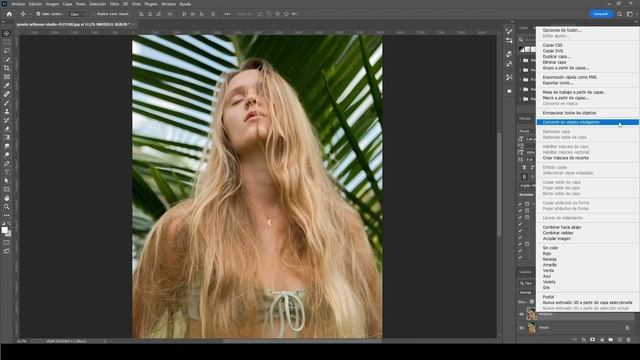Select the Hand tool
Viewport: 640px width, 360px height.
tap(7, 198)
